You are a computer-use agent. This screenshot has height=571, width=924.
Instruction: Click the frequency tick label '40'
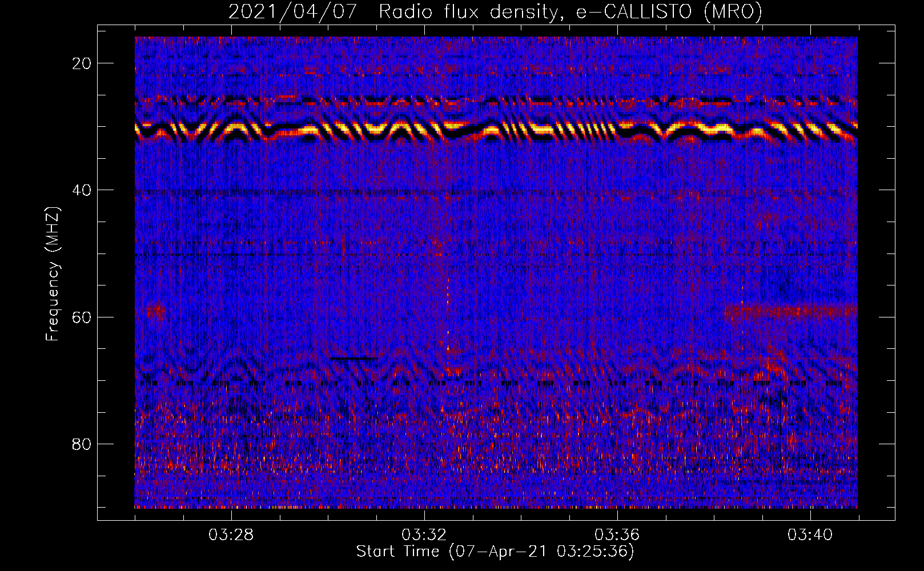[82, 190]
